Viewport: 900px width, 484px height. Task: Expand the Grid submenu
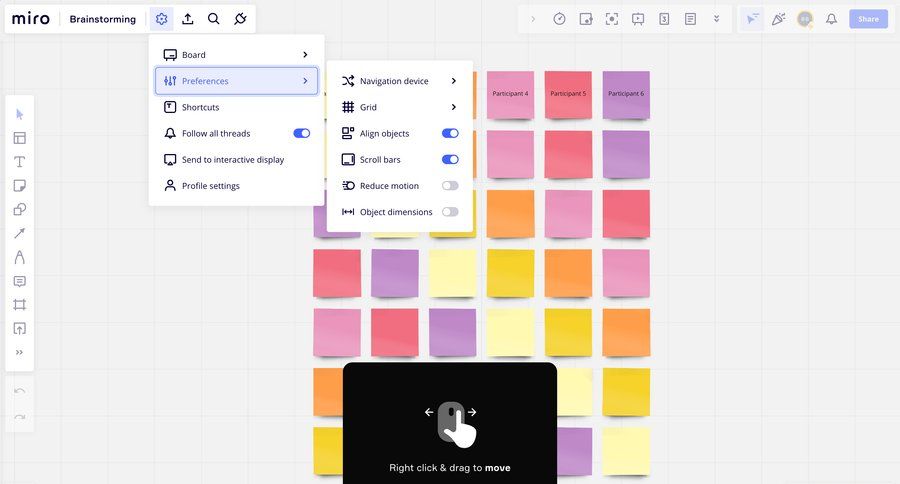click(x=400, y=107)
